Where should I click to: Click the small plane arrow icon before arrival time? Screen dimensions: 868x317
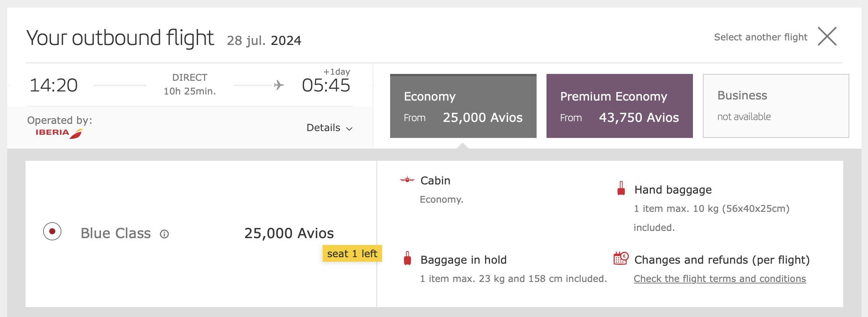tap(279, 85)
